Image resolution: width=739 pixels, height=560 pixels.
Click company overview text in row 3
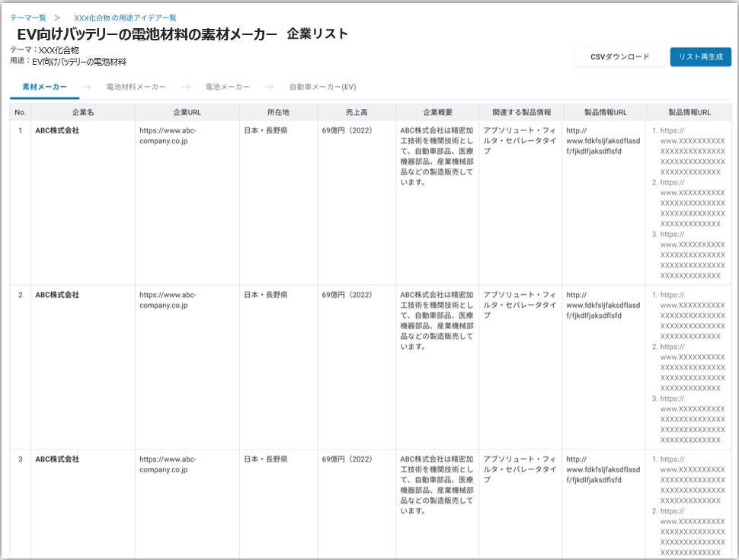(437, 485)
